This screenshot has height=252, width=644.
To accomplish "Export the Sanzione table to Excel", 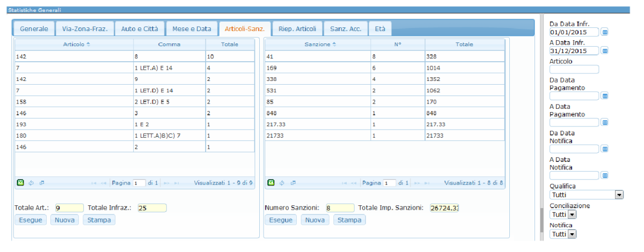I will (271, 183).
